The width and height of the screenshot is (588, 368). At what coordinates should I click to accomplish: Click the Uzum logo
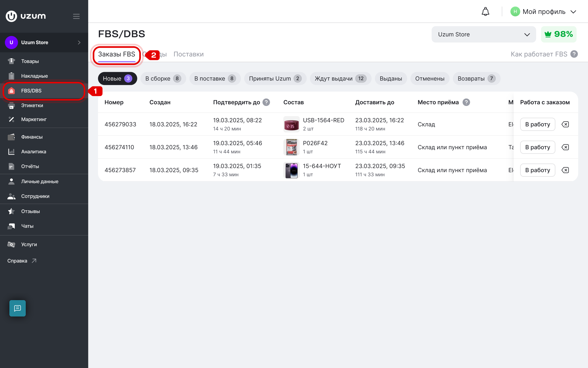26,16
